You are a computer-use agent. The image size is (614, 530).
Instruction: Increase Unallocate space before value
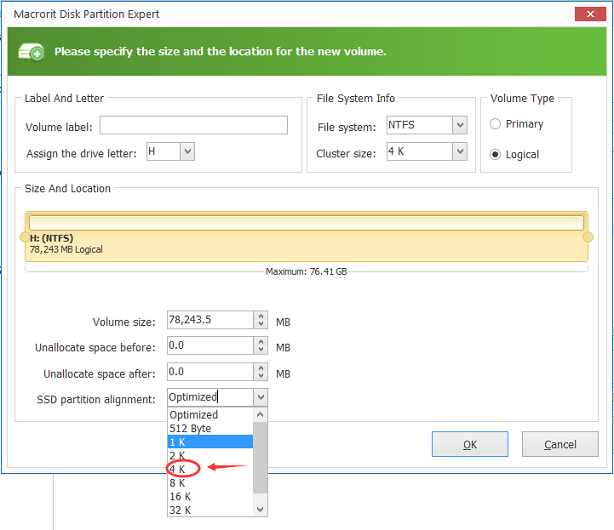coord(261,342)
